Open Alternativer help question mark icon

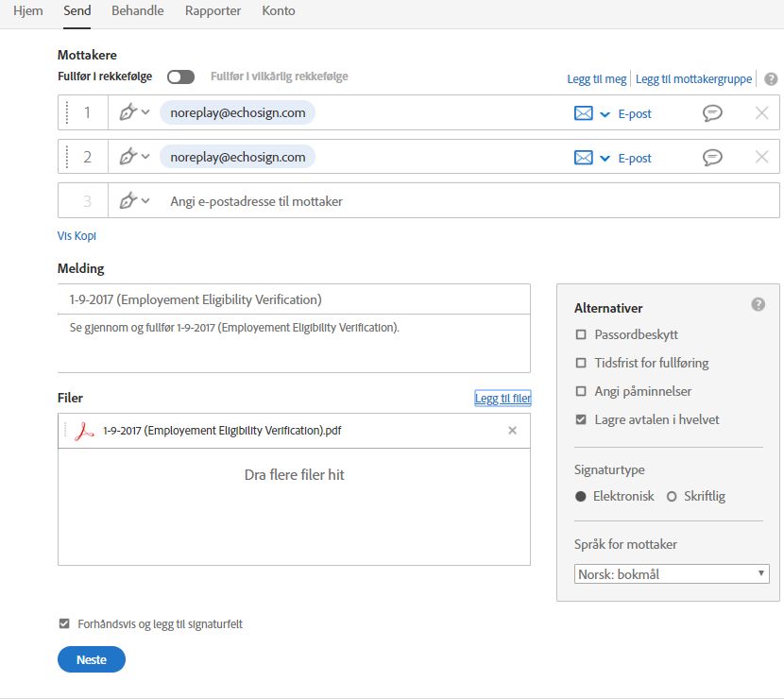758,304
